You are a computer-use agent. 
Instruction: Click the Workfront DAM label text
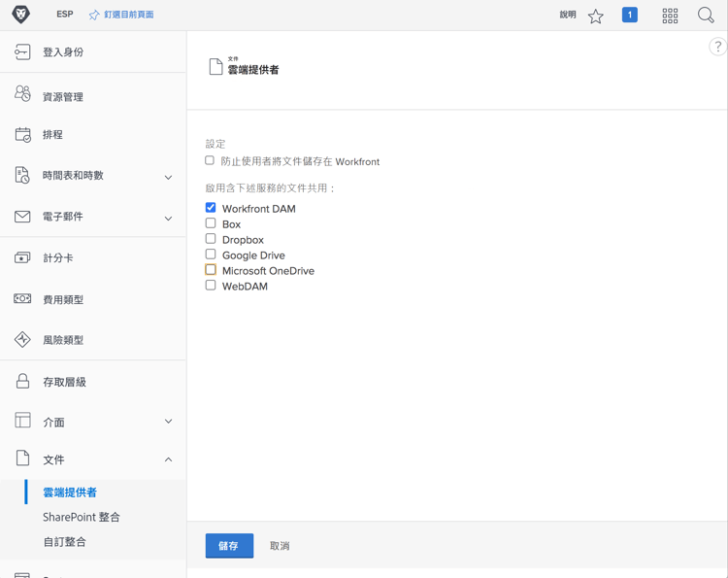point(258,209)
